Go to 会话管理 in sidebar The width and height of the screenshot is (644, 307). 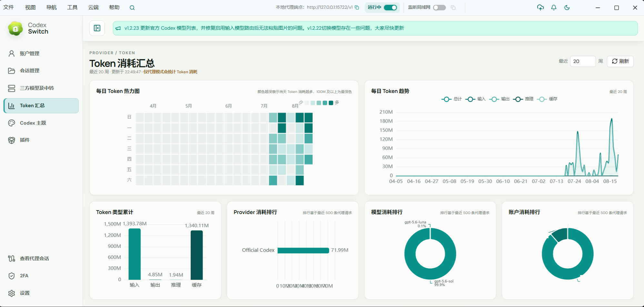click(x=41, y=71)
